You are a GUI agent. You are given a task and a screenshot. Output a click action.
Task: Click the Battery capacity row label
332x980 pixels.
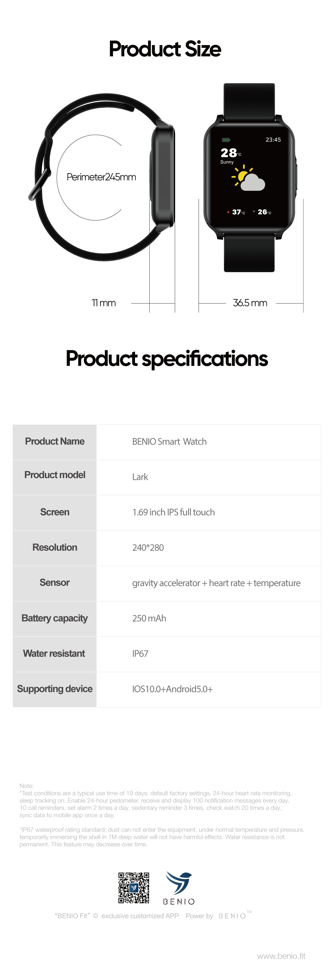pos(55,618)
